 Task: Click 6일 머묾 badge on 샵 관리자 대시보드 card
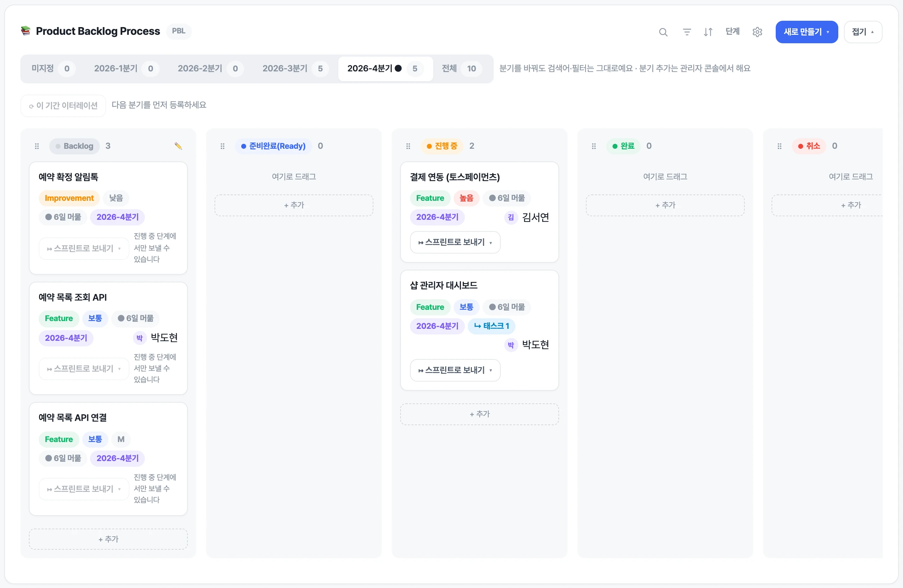(506, 307)
